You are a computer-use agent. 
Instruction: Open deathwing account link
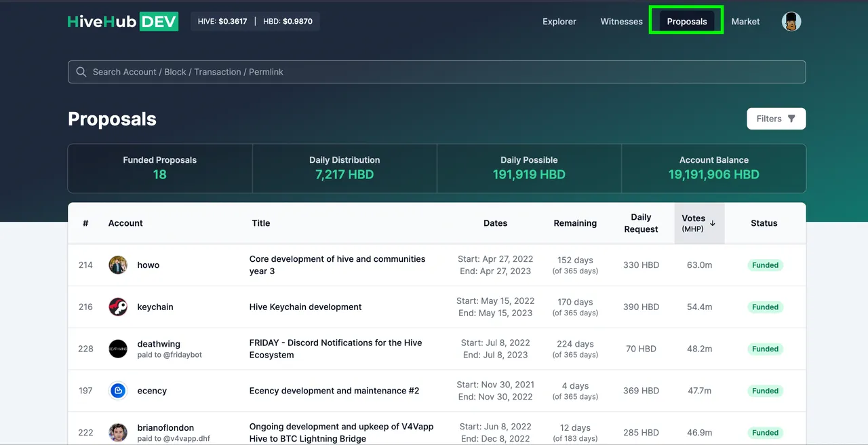pos(159,344)
